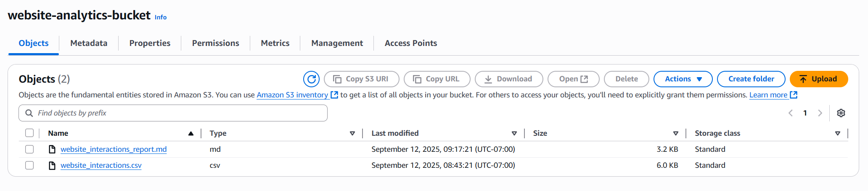The height and width of the screenshot is (191, 868).
Task: Click Copy URL button
Action: pos(437,79)
